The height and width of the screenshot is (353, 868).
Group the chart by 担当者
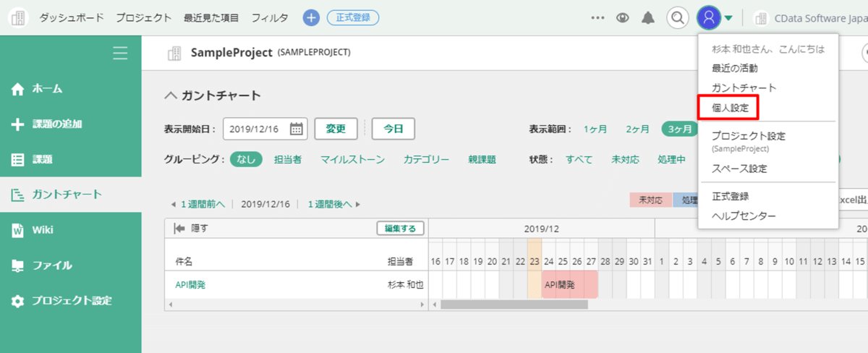[x=288, y=159]
